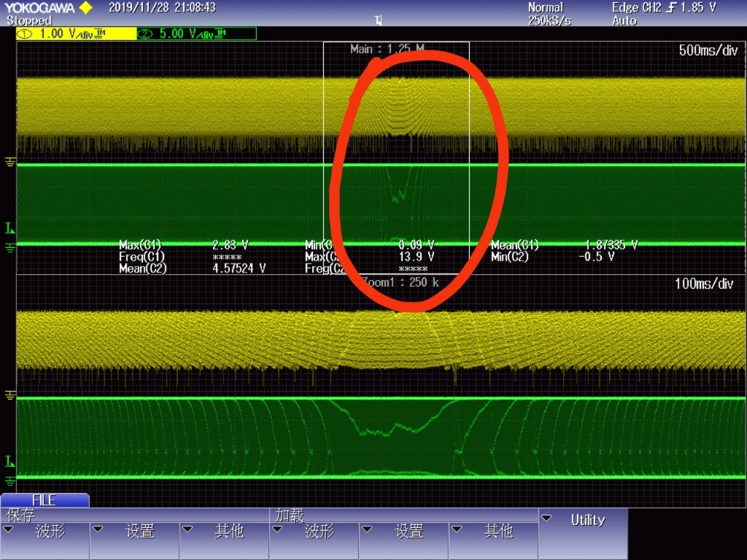Select the CH1 1.00 V/div channel label
The height and width of the screenshot is (560, 747).
(x=76, y=34)
